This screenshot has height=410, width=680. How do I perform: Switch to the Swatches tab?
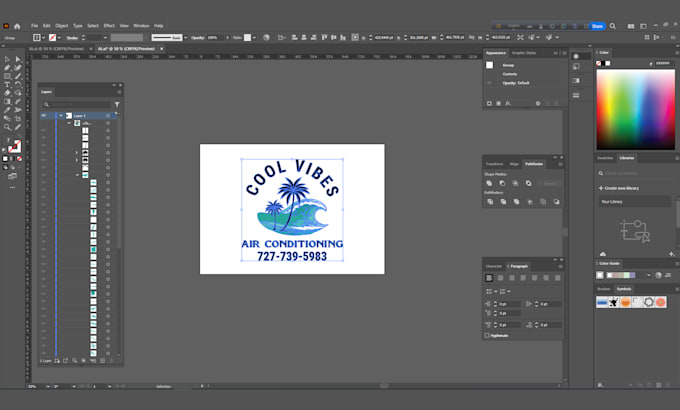605,158
